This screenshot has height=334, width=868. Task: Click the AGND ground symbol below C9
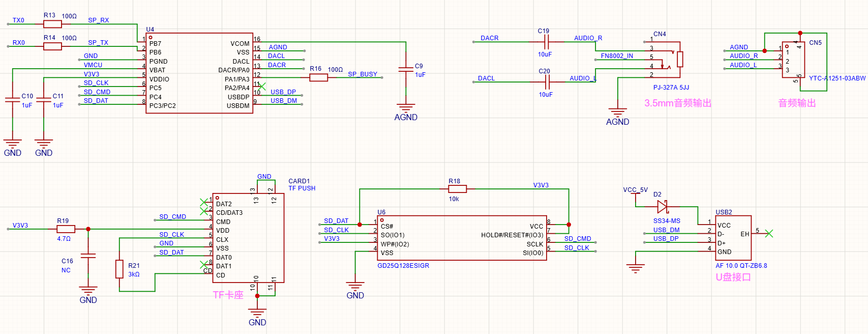406,108
